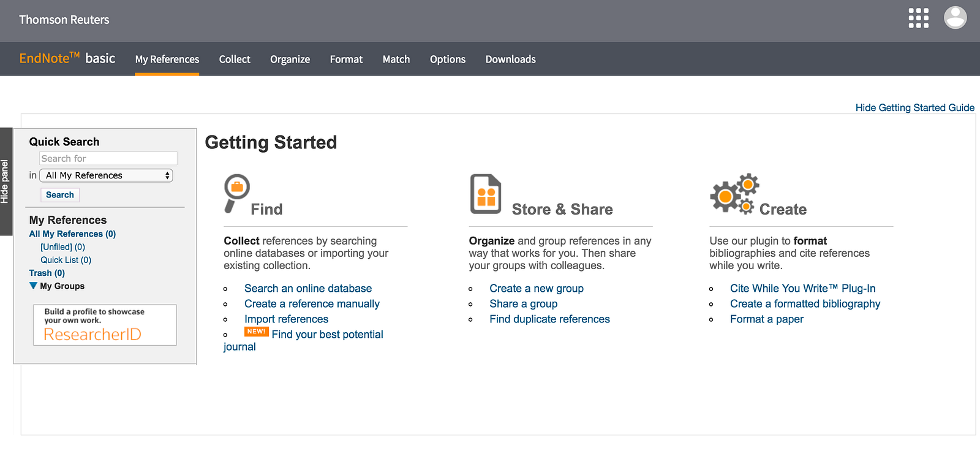Go to the Downloads tab

[510, 59]
